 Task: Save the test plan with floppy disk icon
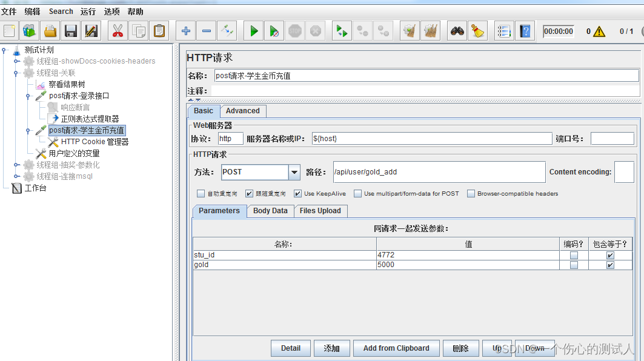(x=71, y=31)
